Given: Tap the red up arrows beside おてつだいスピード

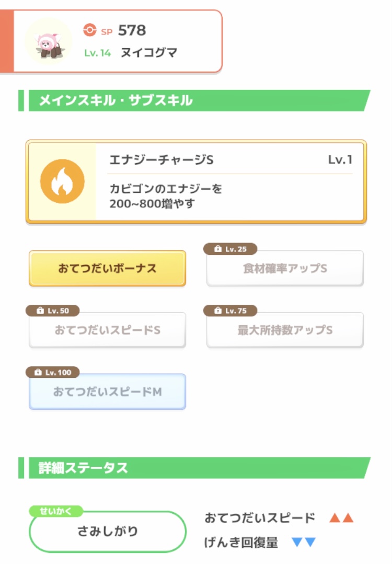Looking at the screenshot, I should coord(341,518).
